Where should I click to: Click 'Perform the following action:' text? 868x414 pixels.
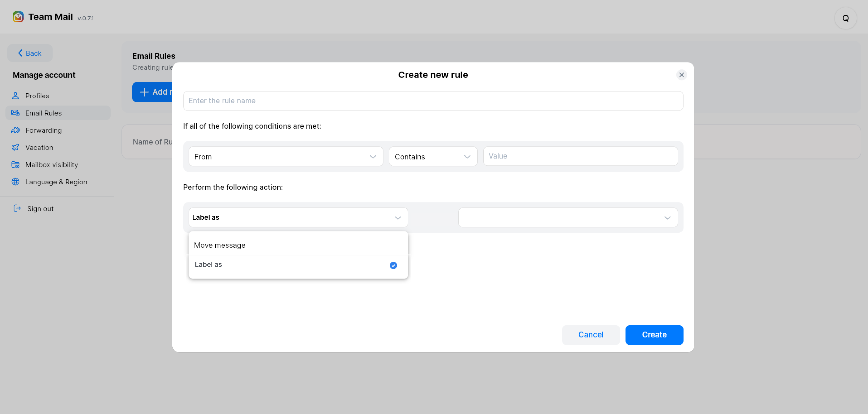233,187
